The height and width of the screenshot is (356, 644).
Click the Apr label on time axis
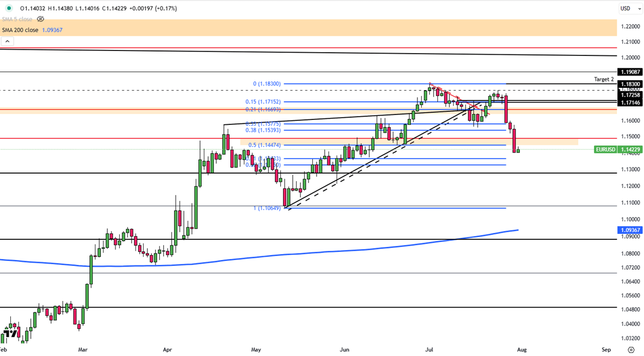pos(167,350)
